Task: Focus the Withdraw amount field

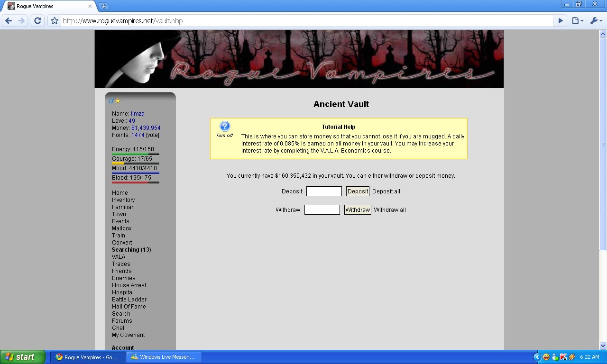Action: 322,209
